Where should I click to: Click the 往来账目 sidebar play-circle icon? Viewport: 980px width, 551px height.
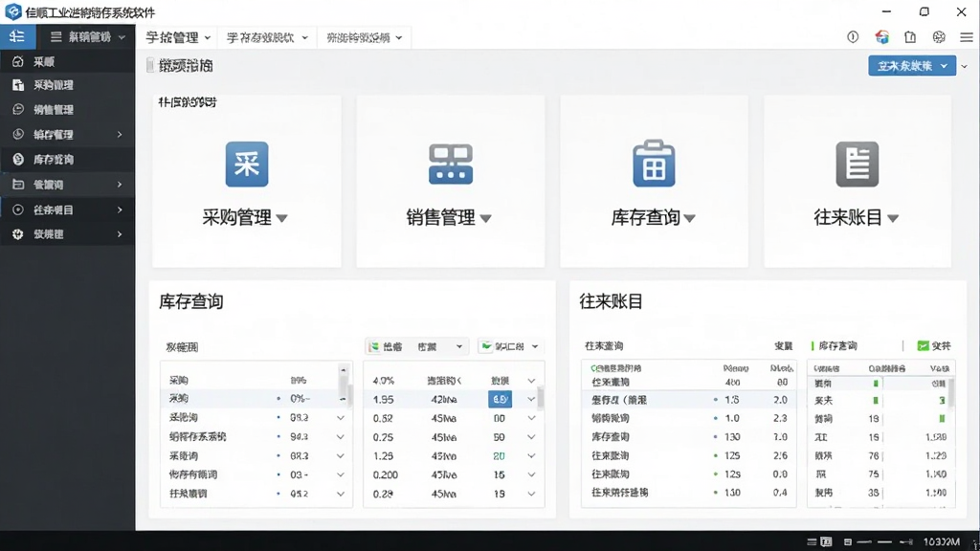click(18, 209)
